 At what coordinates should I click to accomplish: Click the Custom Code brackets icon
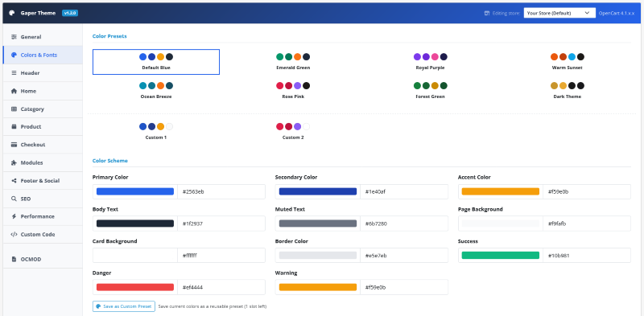point(14,234)
